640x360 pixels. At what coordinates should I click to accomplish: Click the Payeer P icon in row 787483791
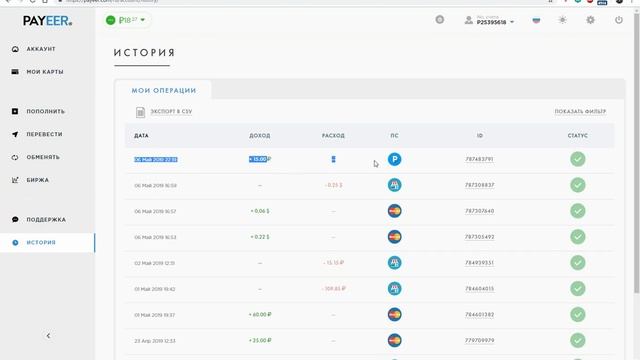pos(394,159)
